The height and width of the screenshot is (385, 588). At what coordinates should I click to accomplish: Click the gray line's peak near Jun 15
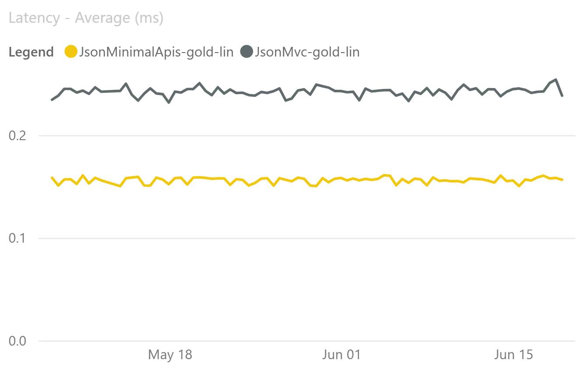coord(556,80)
